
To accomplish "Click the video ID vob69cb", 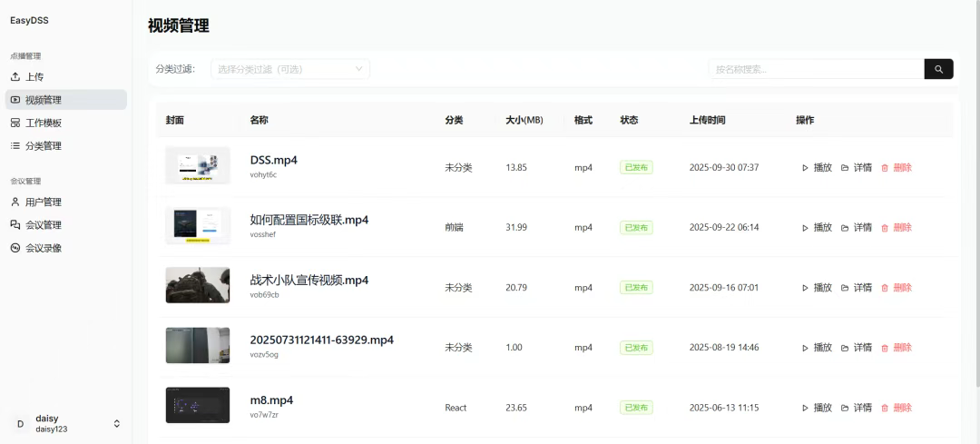I will (x=264, y=294).
